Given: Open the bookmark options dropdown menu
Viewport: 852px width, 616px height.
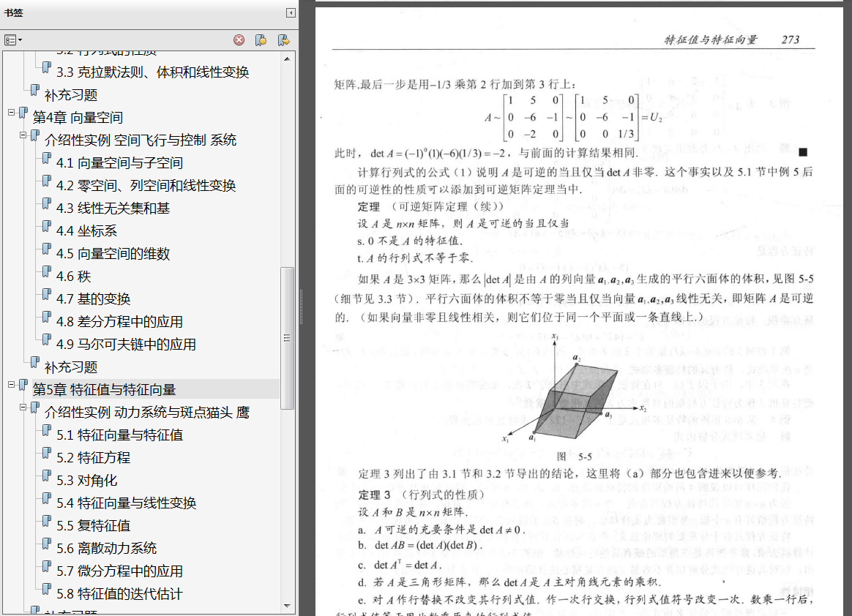Looking at the screenshot, I should [x=13, y=40].
